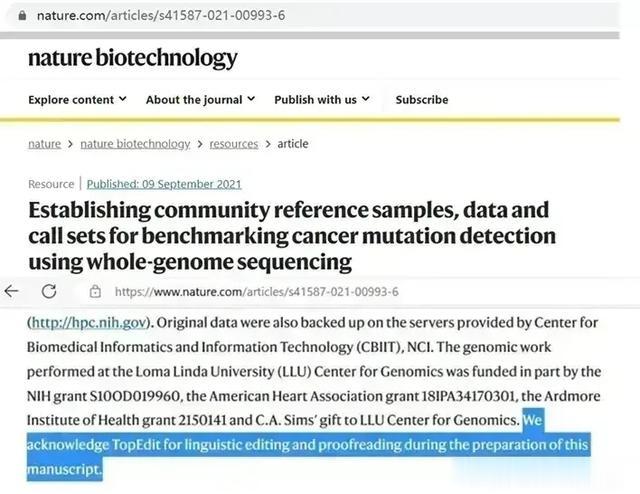Expand the Publish with us menu

322,100
